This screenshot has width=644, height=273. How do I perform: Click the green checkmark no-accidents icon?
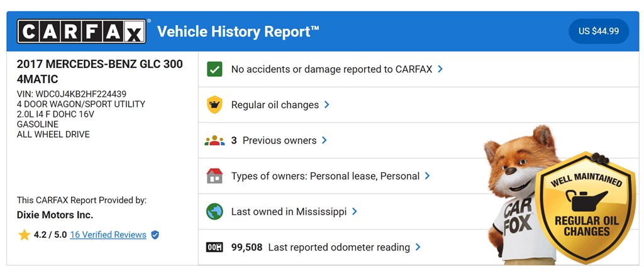(215, 69)
